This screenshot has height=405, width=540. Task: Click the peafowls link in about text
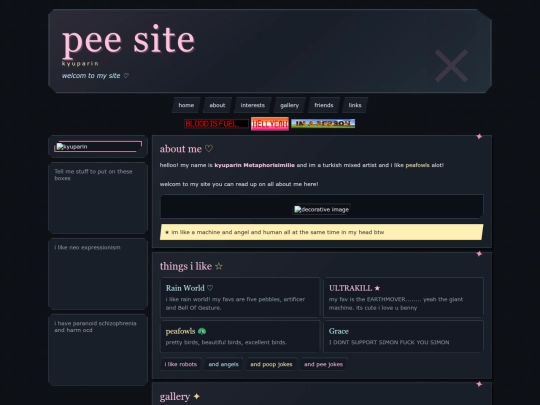coord(417,165)
